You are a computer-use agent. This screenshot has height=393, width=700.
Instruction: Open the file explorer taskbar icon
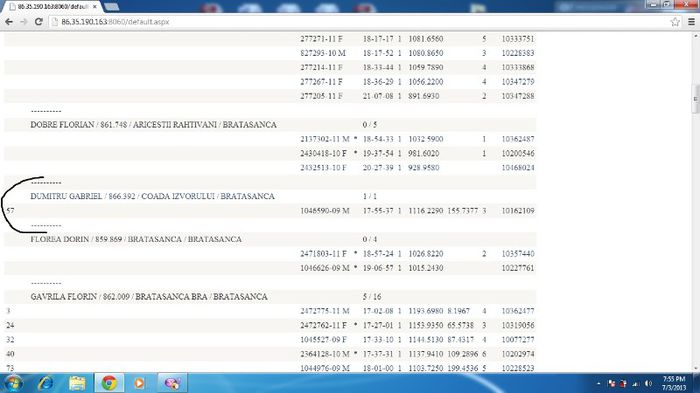pyautogui.click(x=77, y=383)
